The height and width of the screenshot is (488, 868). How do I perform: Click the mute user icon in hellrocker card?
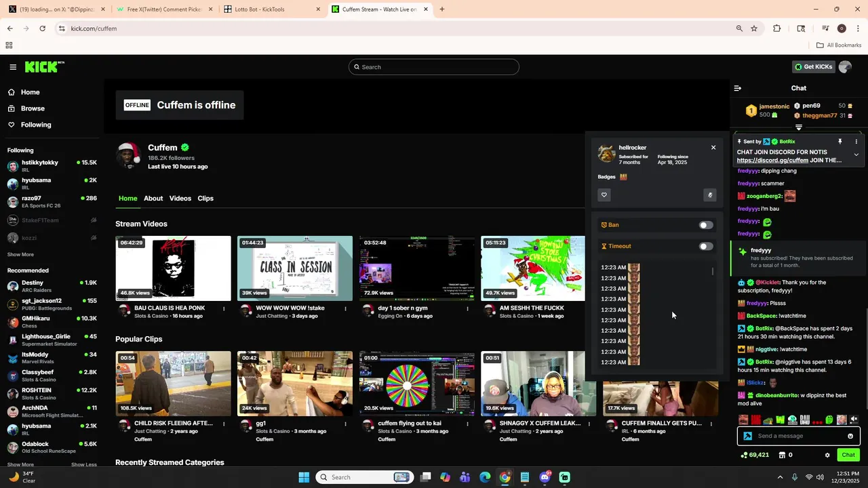tap(710, 195)
